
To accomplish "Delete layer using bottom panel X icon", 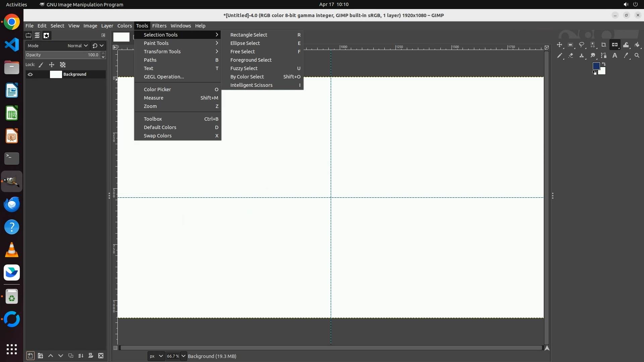I will point(101,356).
